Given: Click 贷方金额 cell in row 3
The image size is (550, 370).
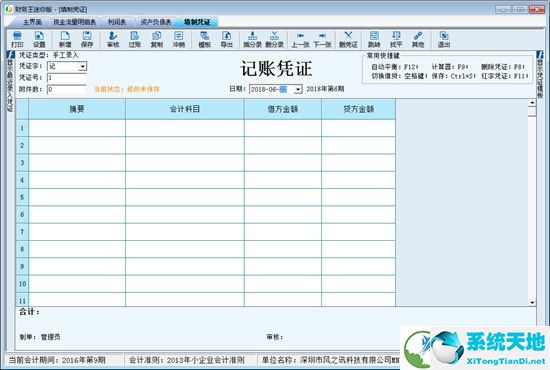Looking at the screenshot, I should click(x=358, y=162).
